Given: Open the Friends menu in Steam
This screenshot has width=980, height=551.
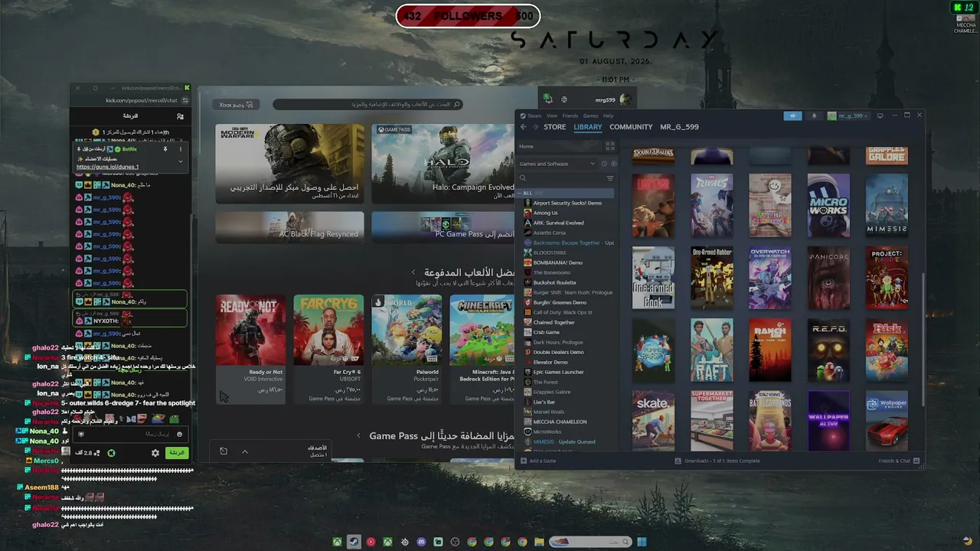Looking at the screenshot, I should pyautogui.click(x=570, y=116).
